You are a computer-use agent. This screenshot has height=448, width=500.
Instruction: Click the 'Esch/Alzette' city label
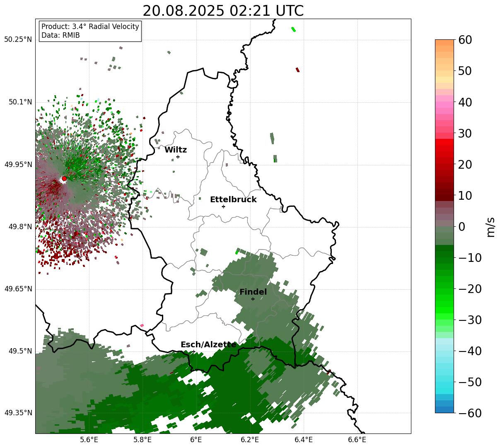click(208, 345)
